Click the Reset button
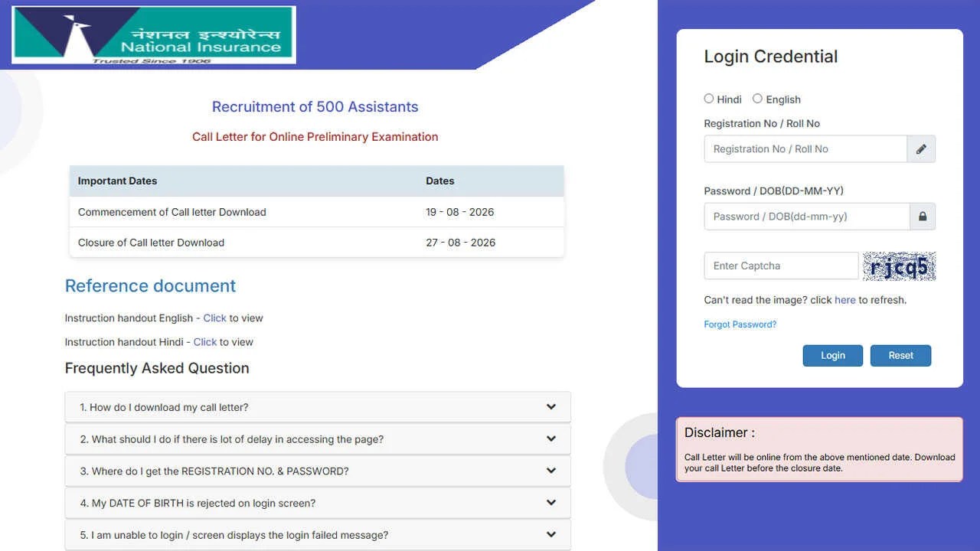This screenshot has height=551, width=980. tap(901, 356)
